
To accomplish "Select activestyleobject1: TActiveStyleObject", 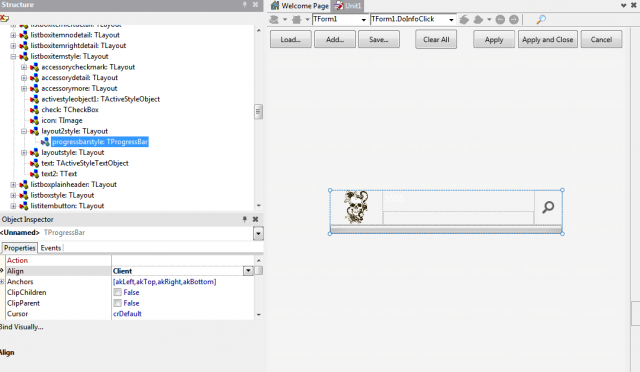I will click(x=100, y=99).
